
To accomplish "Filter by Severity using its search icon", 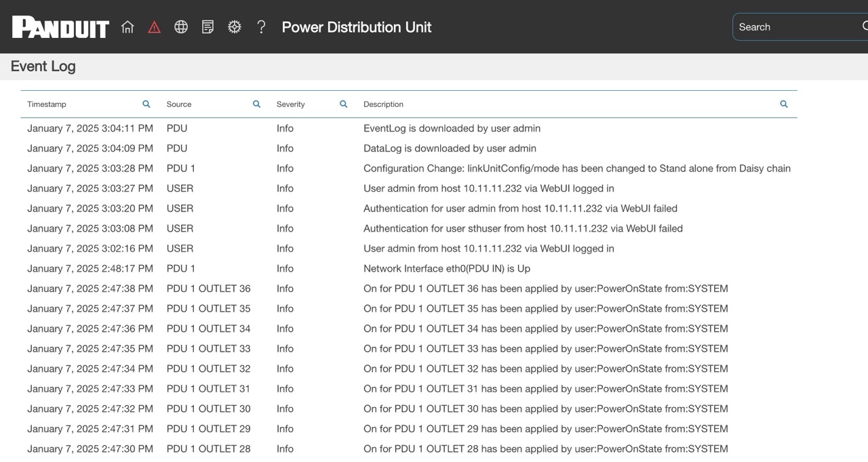I will 344,104.
